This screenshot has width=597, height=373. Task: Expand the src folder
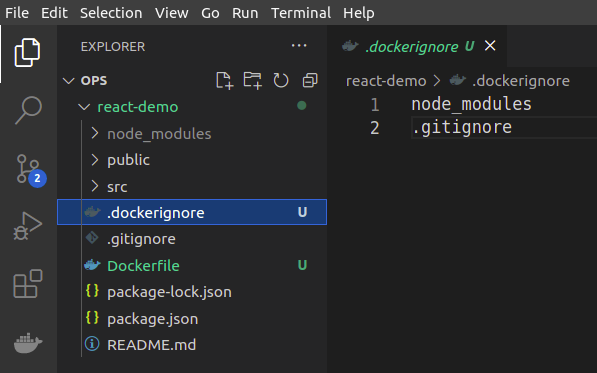pyautogui.click(x=94, y=186)
